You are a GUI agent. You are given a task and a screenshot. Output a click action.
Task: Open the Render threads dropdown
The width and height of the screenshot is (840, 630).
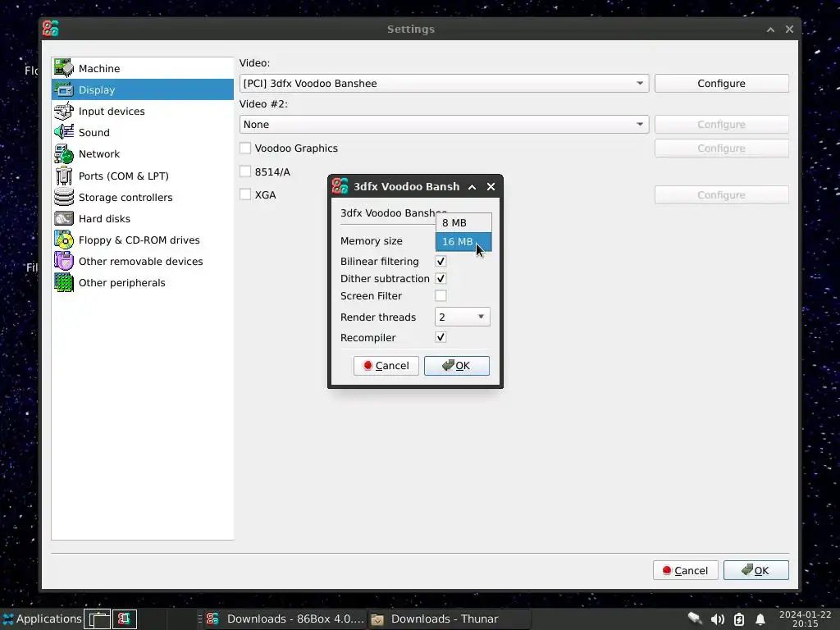pos(463,317)
